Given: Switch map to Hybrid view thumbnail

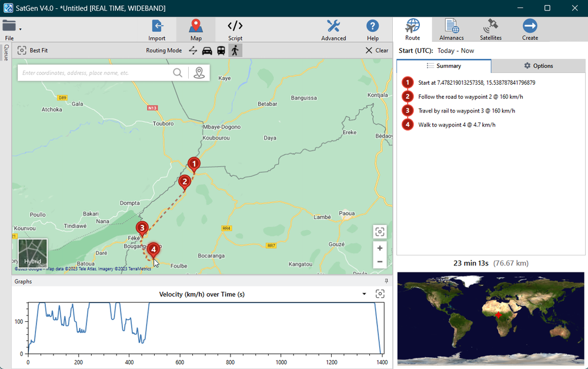Looking at the screenshot, I should tap(33, 253).
